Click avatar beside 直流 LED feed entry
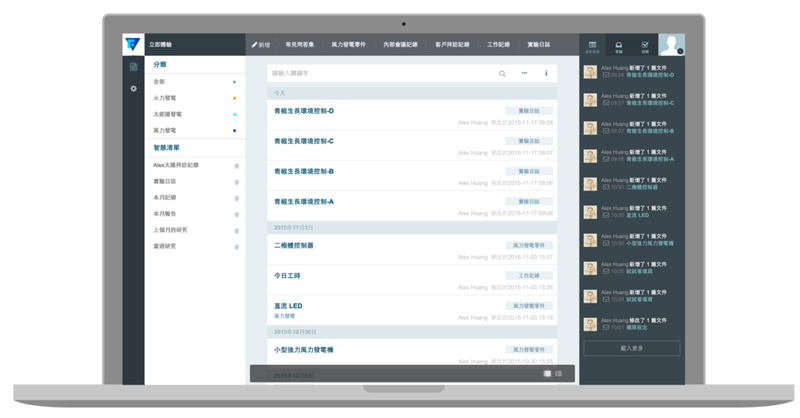 tap(590, 212)
